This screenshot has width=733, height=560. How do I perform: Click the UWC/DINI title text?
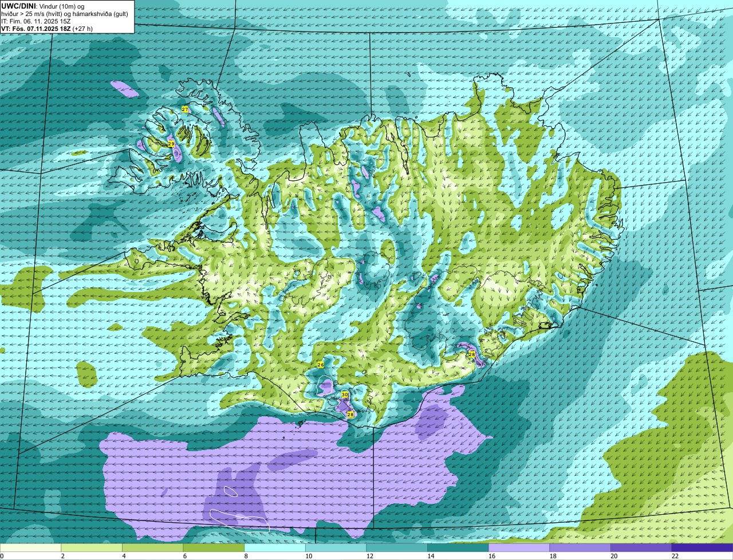coord(19,6)
